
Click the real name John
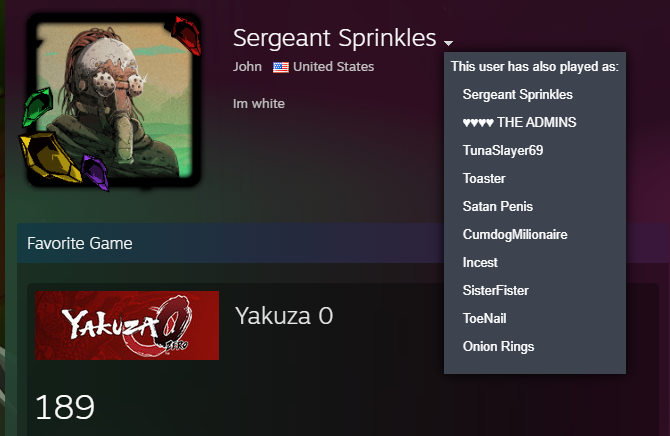tap(247, 67)
